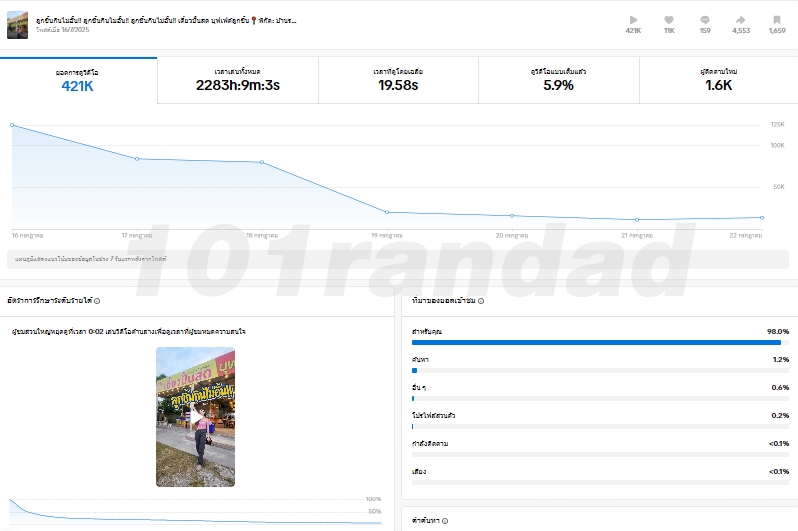Click the 16 July data point on chart
The width and height of the screenshot is (798, 531).
(x=12, y=125)
